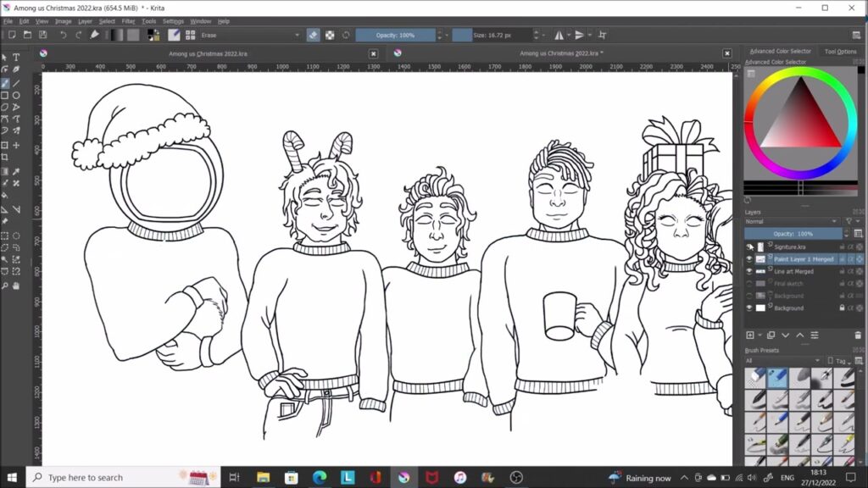Image resolution: width=868 pixels, height=488 pixels.
Task: Redo the last action
Action: [x=79, y=35]
